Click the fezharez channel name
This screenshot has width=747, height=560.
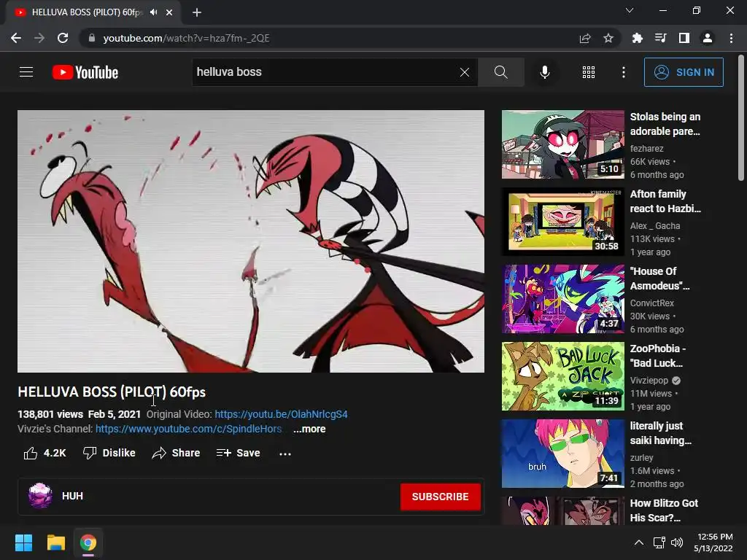click(646, 149)
